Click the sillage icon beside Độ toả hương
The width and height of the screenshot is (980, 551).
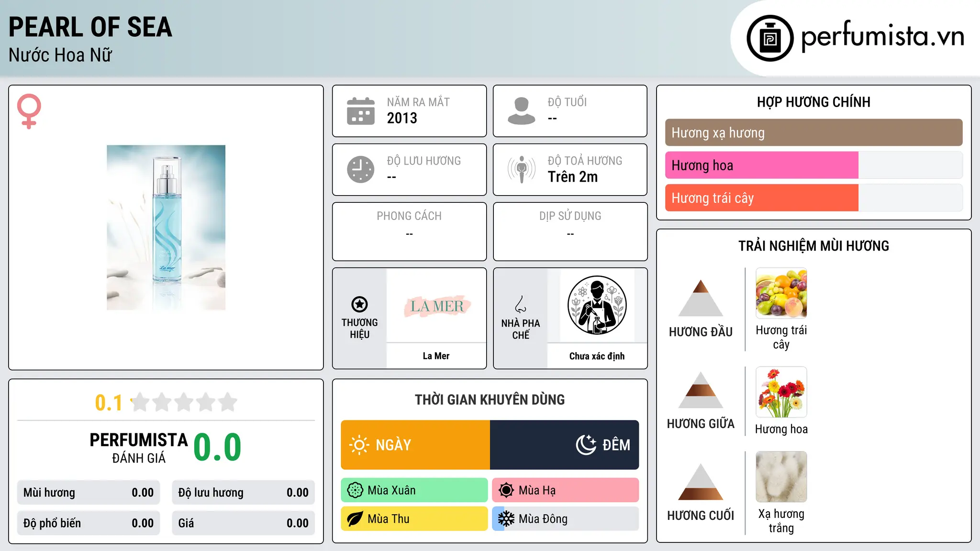coord(521,169)
